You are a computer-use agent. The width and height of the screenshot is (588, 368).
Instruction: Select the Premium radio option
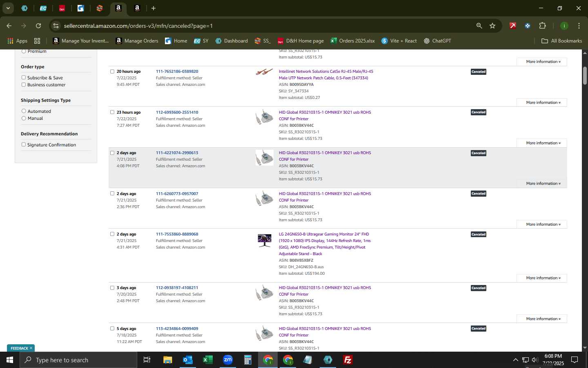(24, 52)
